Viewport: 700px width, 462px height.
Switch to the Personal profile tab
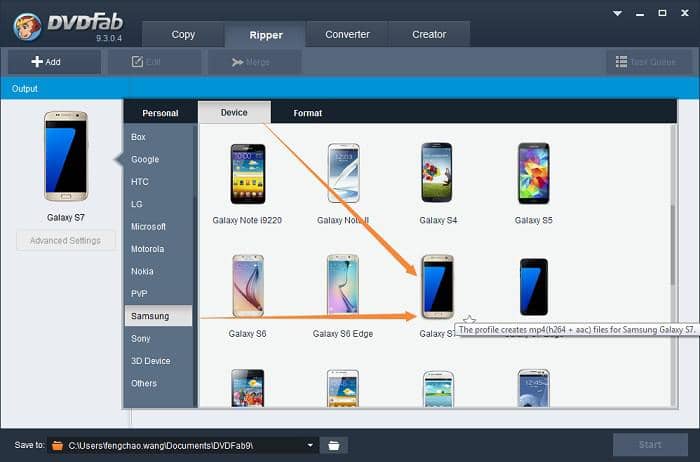(x=160, y=113)
